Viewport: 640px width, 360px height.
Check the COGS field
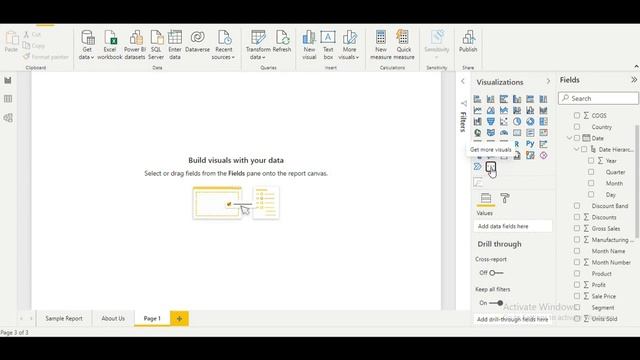pos(577,116)
